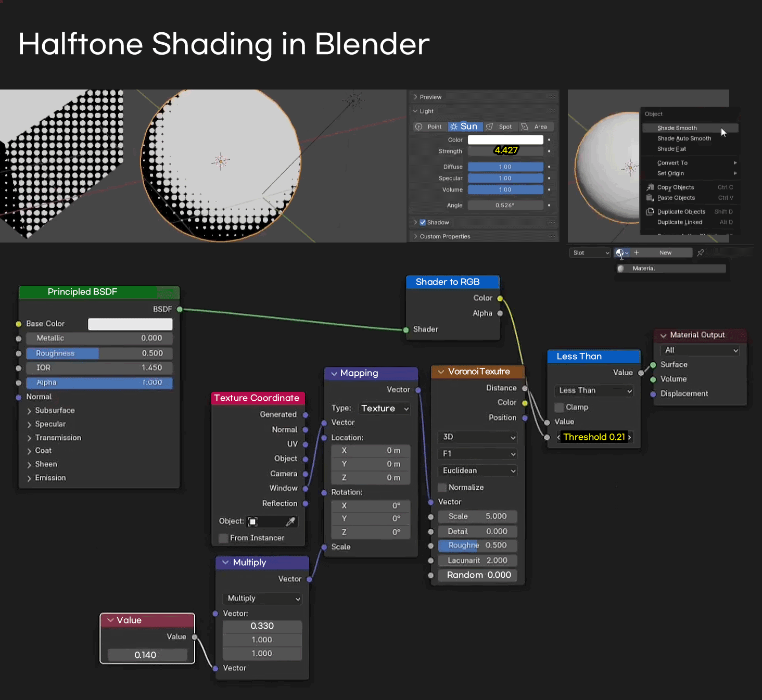Click the eyedropper in Texture Coordinate node
Screen dimensions: 762x700
290,521
